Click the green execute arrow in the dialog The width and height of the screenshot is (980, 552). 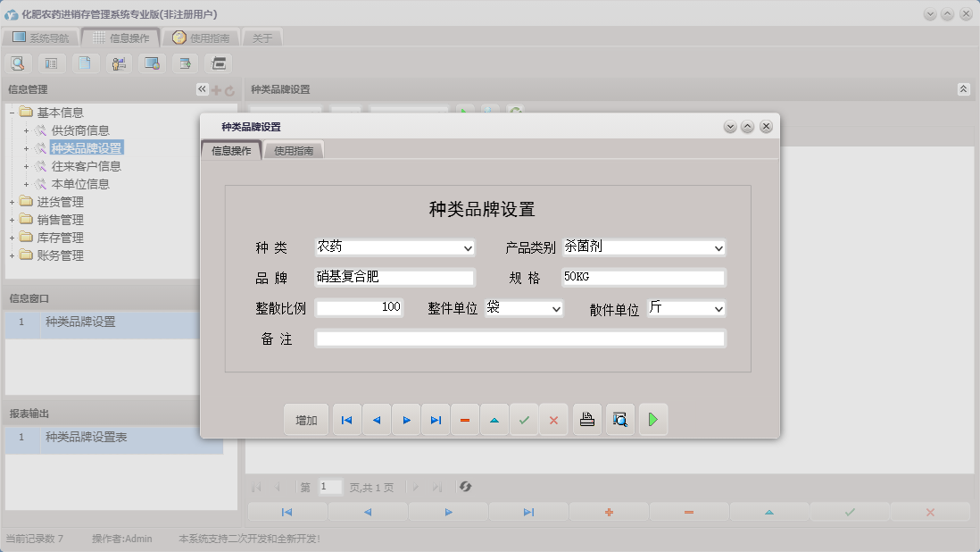point(652,419)
